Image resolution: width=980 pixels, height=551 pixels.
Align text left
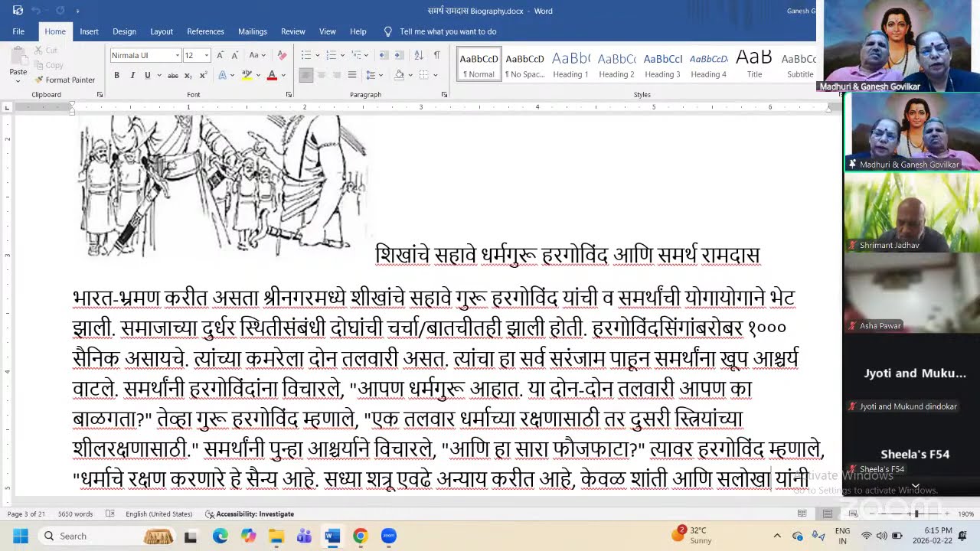click(x=306, y=75)
